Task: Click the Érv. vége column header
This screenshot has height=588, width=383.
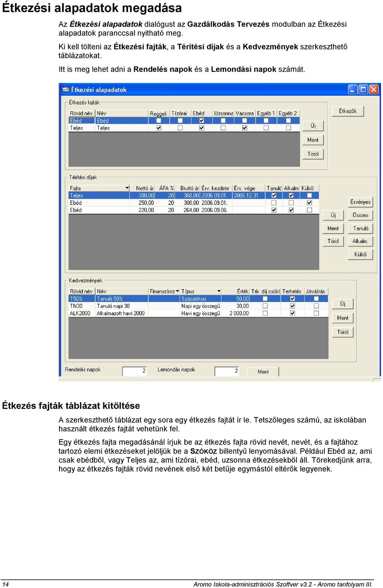Action: [249, 188]
